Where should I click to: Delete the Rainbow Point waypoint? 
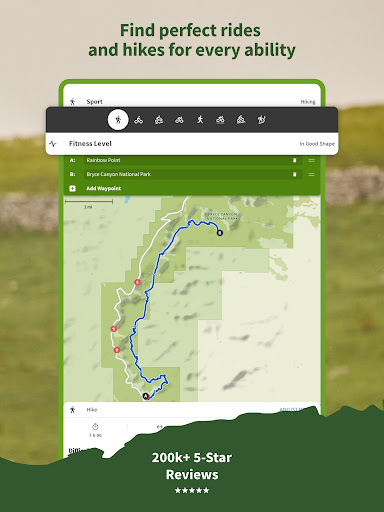[294, 160]
